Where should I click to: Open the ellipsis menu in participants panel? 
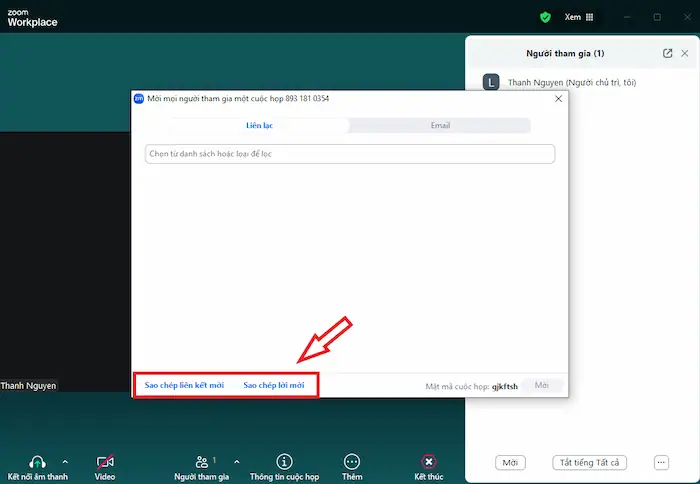click(x=661, y=462)
